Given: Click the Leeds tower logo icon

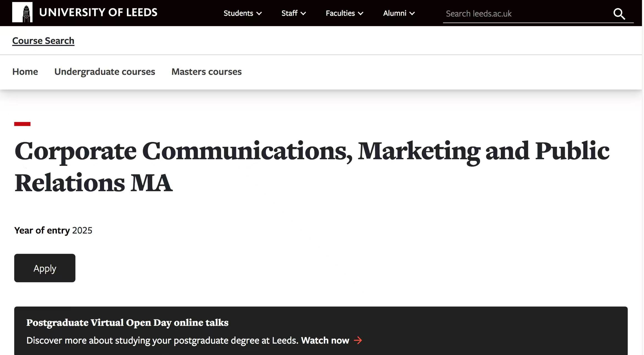Looking at the screenshot, I should [22, 12].
